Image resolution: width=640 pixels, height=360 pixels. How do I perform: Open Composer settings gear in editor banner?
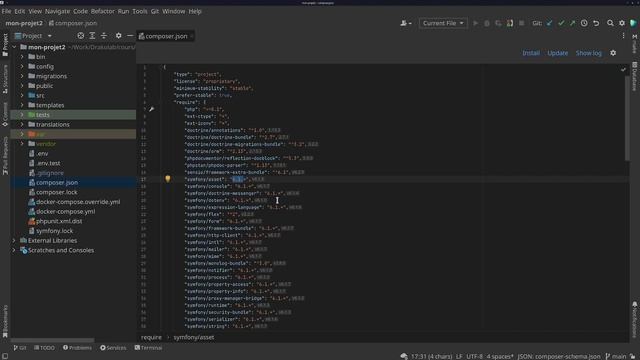click(613, 53)
